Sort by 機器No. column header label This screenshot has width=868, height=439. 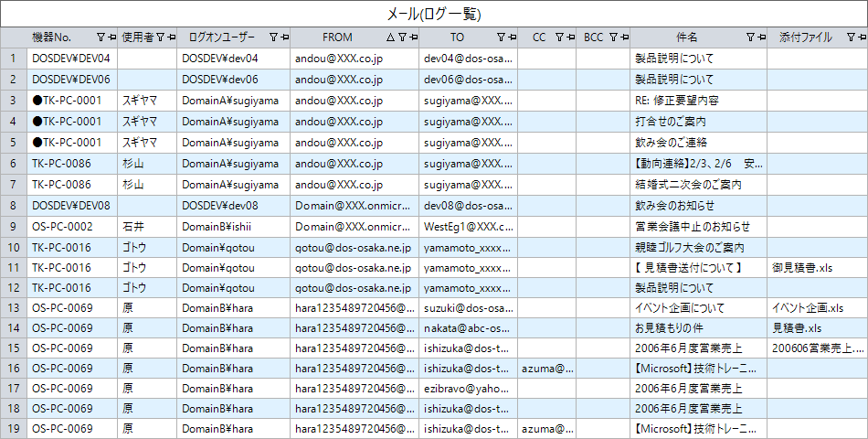point(52,37)
